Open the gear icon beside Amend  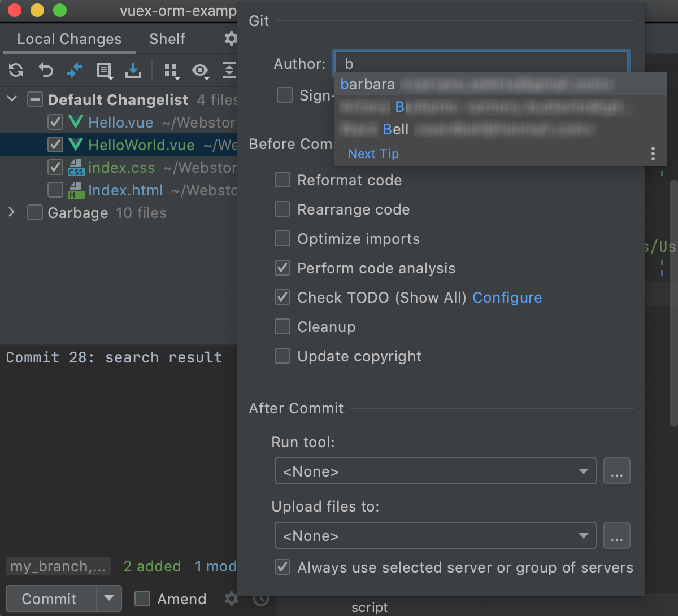232,598
